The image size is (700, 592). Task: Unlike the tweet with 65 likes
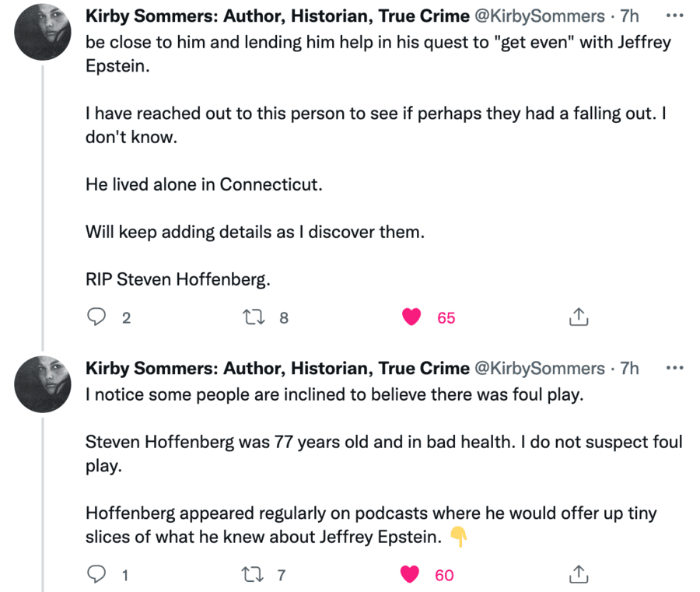click(x=411, y=317)
